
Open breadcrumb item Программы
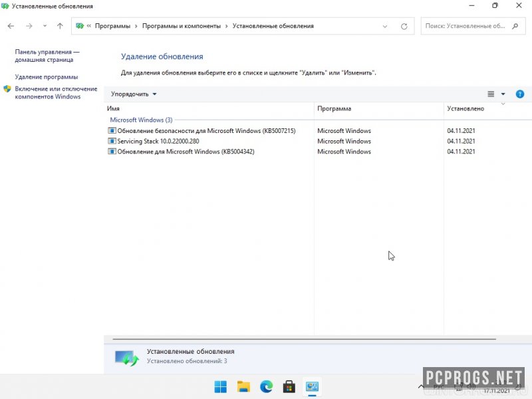click(112, 26)
